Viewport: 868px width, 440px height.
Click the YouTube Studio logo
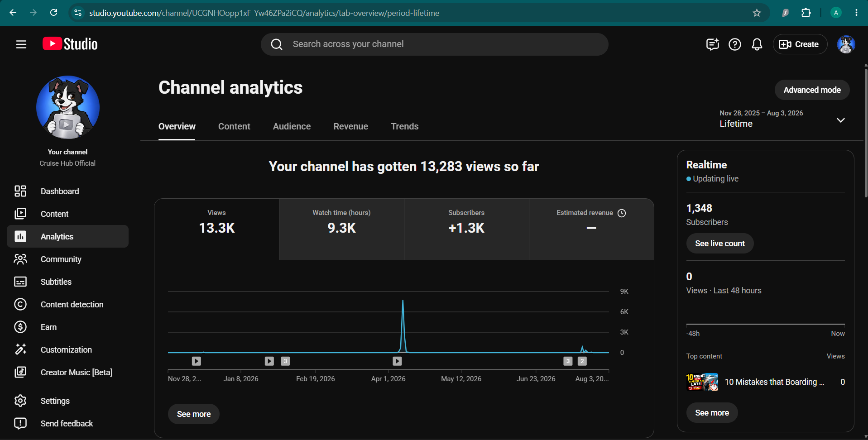pyautogui.click(x=70, y=44)
